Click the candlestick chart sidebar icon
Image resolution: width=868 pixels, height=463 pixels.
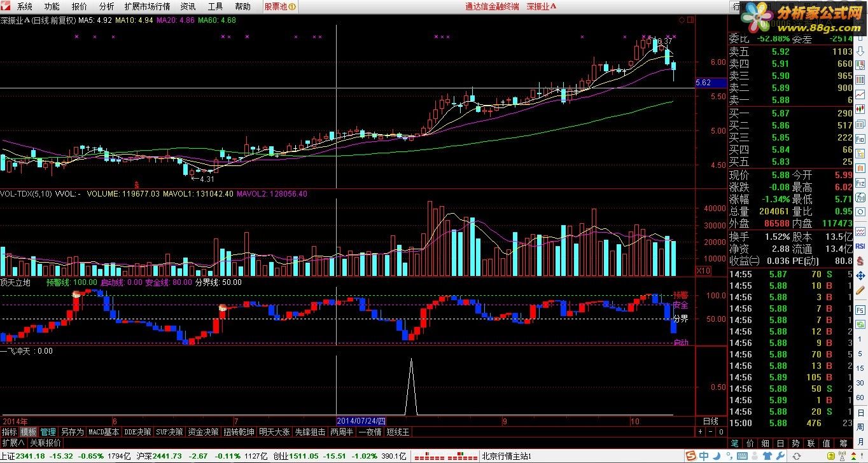[x=860, y=109]
